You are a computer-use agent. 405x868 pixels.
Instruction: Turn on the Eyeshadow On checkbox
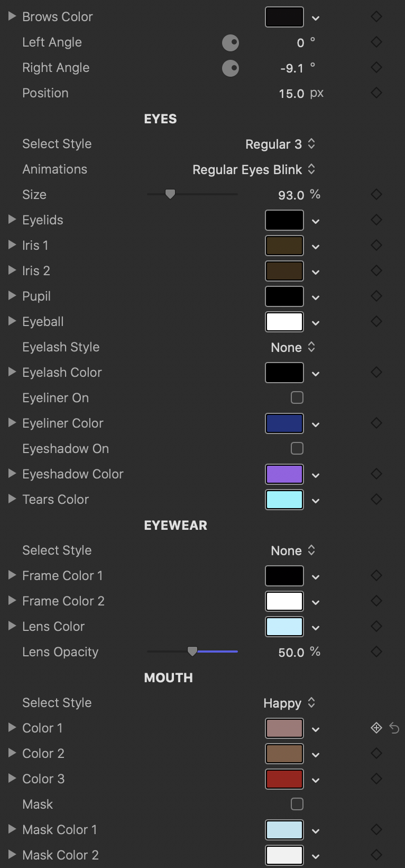[x=297, y=449]
